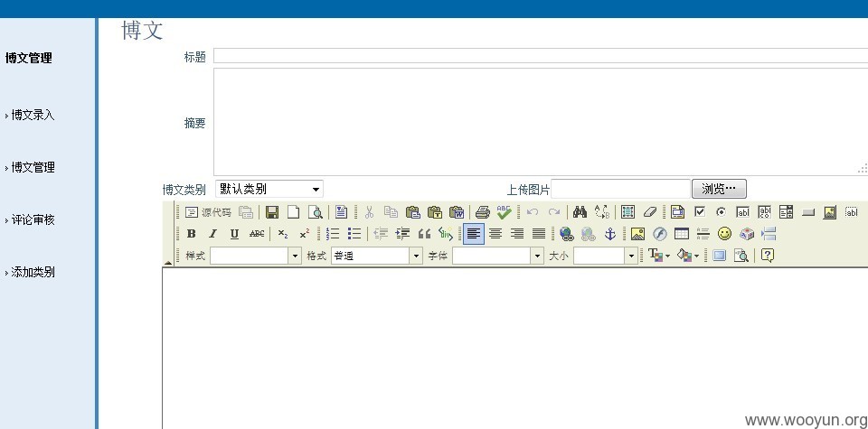Click the New Page blank document icon

click(x=293, y=212)
